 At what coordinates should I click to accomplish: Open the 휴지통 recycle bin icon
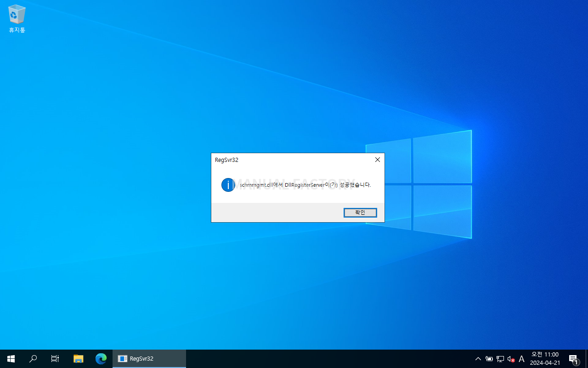[17, 19]
